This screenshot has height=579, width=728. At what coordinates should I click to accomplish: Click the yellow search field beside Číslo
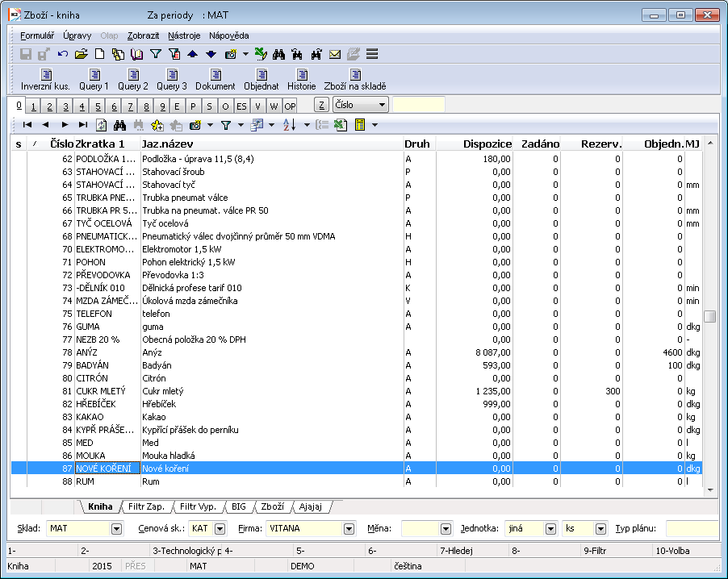[x=419, y=105]
